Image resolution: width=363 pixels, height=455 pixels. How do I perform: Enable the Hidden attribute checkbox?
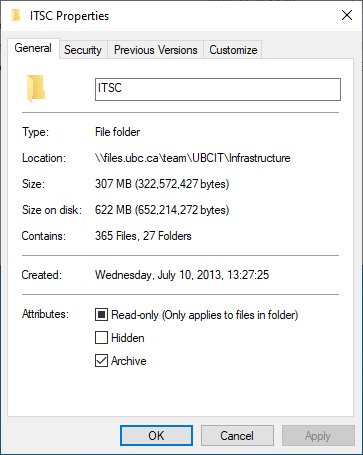[101, 338]
